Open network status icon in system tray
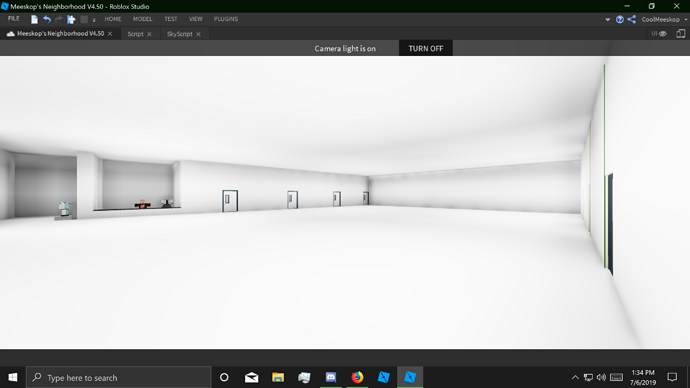The width and height of the screenshot is (690, 388). point(588,377)
